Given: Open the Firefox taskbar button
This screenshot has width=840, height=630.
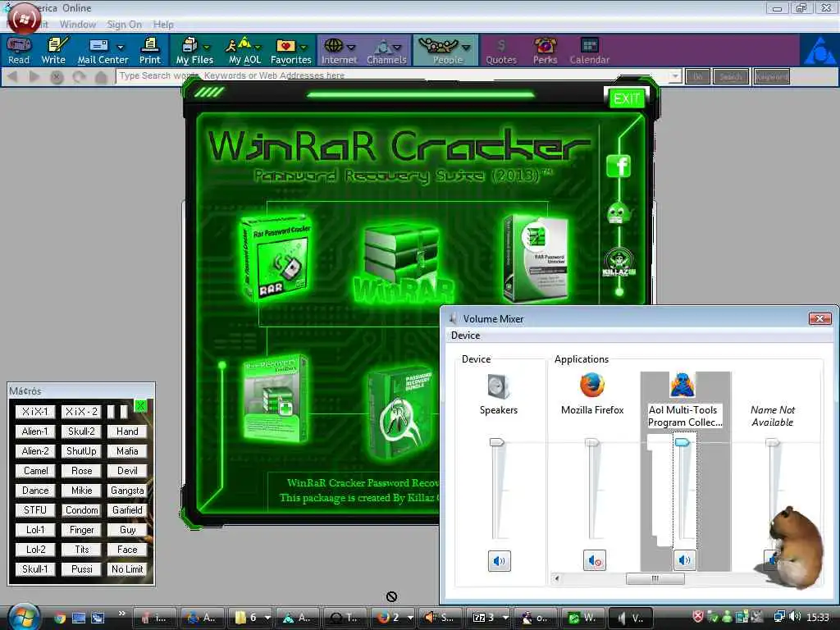Looking at the screenshot, I should click(393, 618).
